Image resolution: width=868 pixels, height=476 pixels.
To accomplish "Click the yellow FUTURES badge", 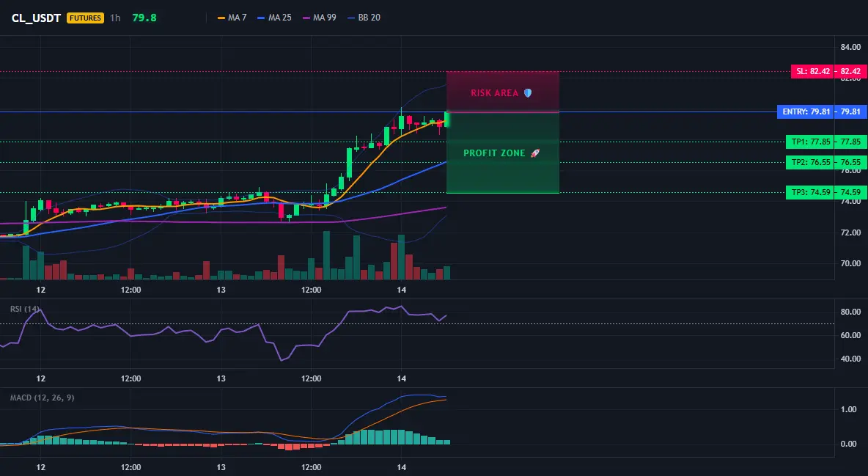I will click(85, 18).
